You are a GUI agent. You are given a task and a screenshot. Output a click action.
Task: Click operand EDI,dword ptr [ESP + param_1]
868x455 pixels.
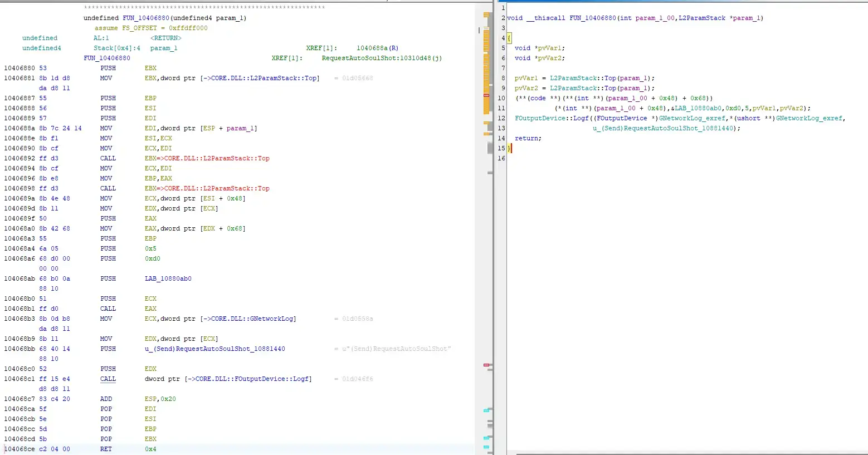pyautogui.click(x=201, y=128)
